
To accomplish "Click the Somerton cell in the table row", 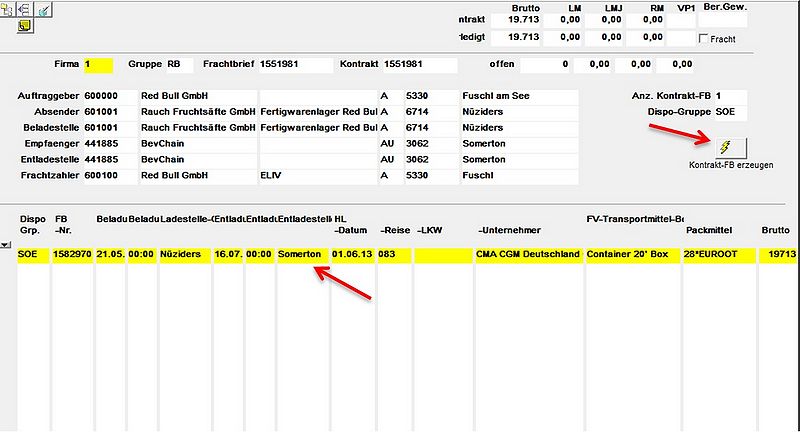I will (x=303, y=255).
